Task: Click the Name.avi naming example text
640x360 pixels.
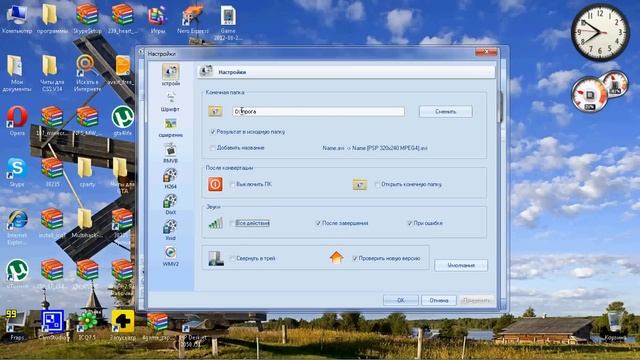Action: [x=375, y=148]
